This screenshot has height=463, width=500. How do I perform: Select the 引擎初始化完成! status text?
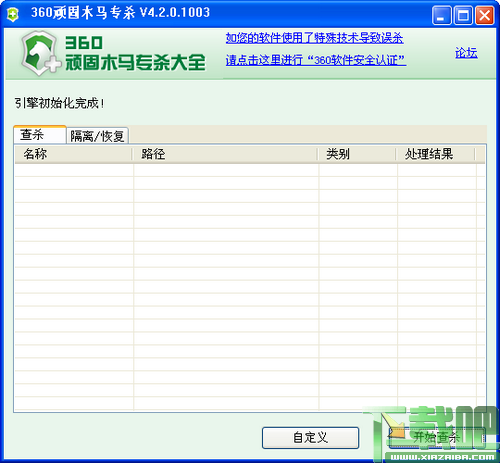click(x=59, y=103)
